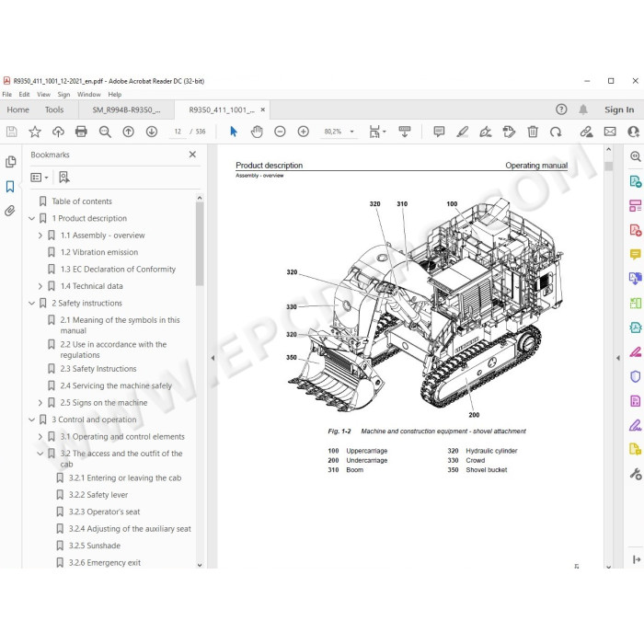Click the Sign In button
The width and height of the screenshot is (644, 644).
click(619, 109)
